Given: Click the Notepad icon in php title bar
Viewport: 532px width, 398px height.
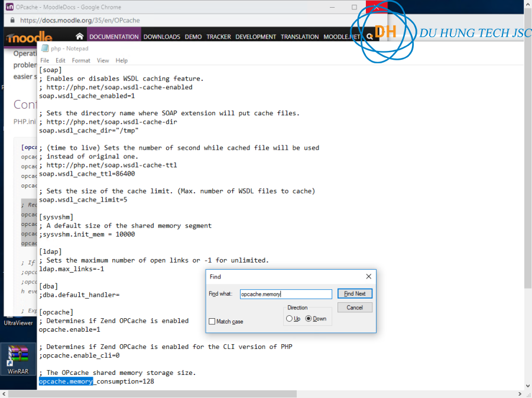Looking at the screenshot, I should pyautogui.click(x=44, y=48).
